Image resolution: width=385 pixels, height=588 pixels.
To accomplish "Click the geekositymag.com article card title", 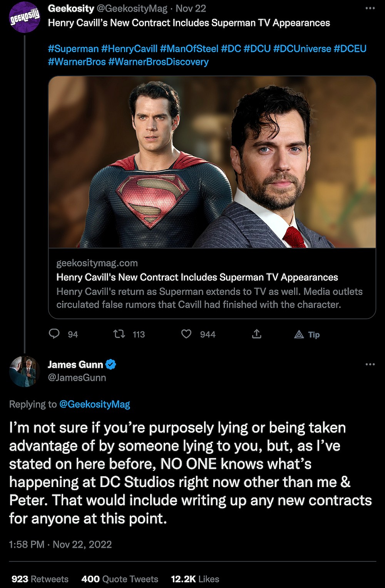I will [x=197, y=277].
